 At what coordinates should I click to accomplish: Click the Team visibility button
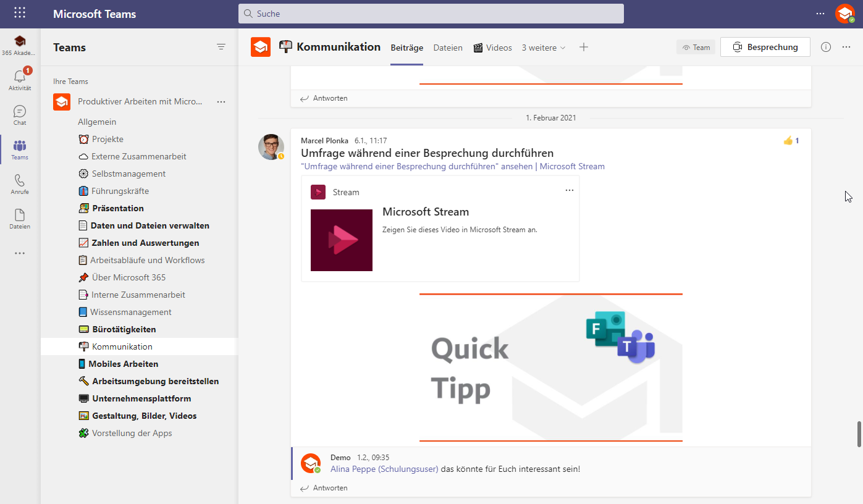(696, 47)
